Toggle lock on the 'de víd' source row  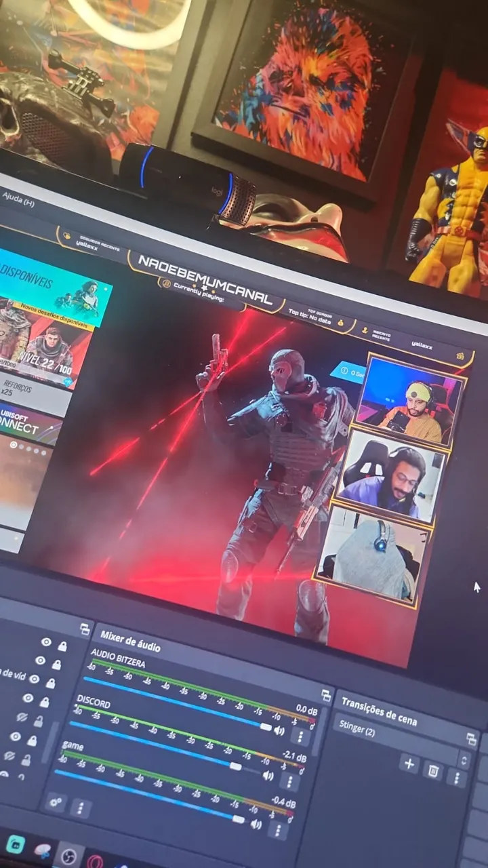coord(49,683)
